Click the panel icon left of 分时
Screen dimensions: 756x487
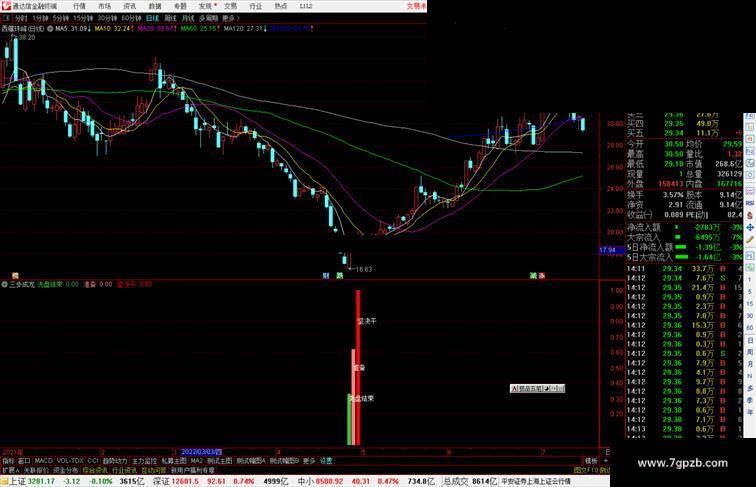[6, 18]
